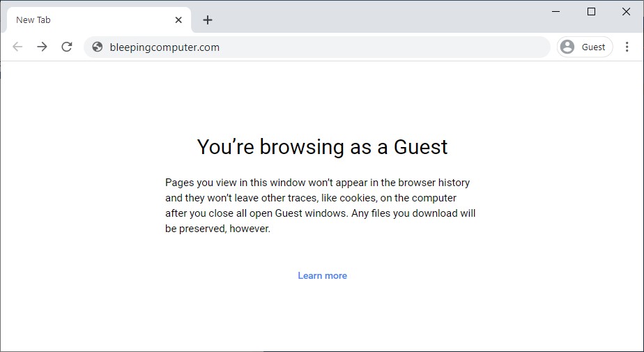Select the New Tab tab
Image resolution: width=644 pixels, height=352 pixels.
point(84,20)
